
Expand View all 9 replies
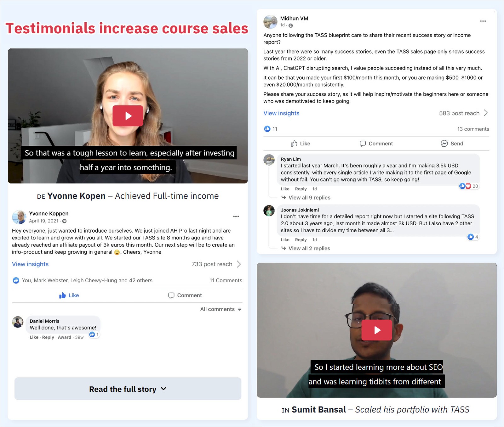(x=309, y=198)
